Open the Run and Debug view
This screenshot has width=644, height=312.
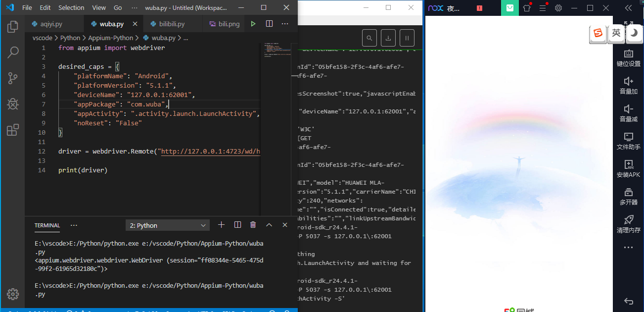(12, 104)
